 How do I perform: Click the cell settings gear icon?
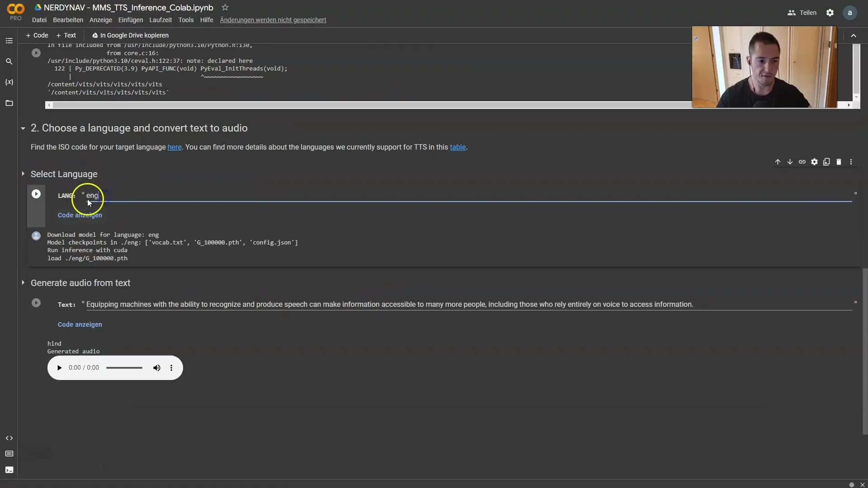click(814, 162)
